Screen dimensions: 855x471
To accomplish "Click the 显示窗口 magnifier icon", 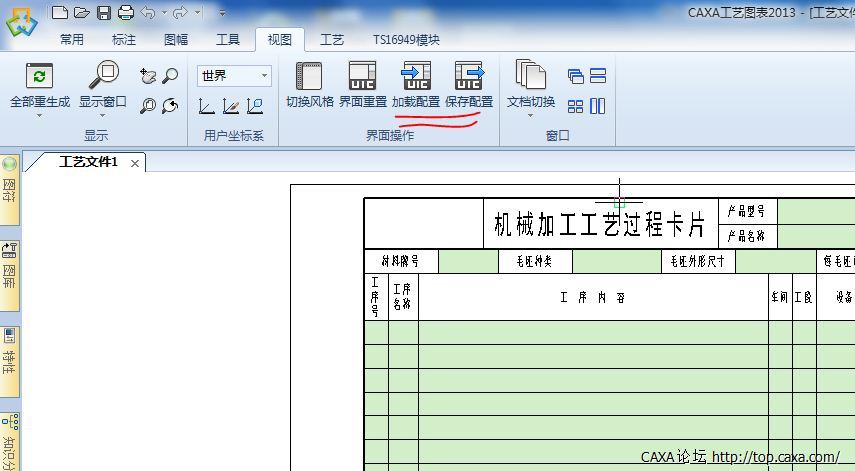I will tap(103, 76).
